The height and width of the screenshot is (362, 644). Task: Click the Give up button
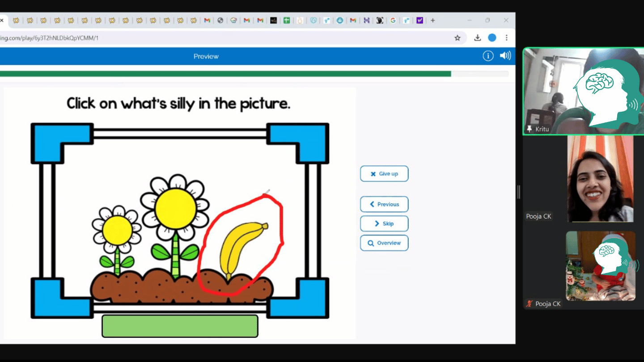point(384,174)
